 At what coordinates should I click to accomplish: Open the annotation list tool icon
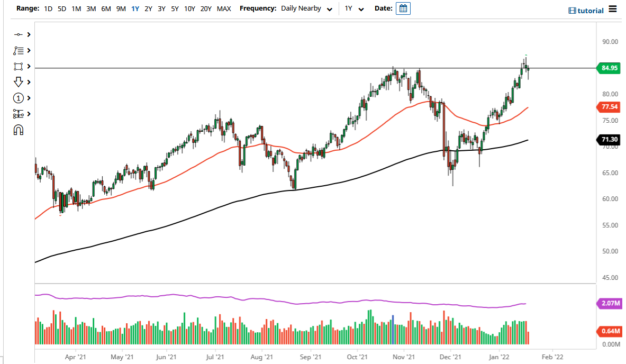click(x=19, y=50)
